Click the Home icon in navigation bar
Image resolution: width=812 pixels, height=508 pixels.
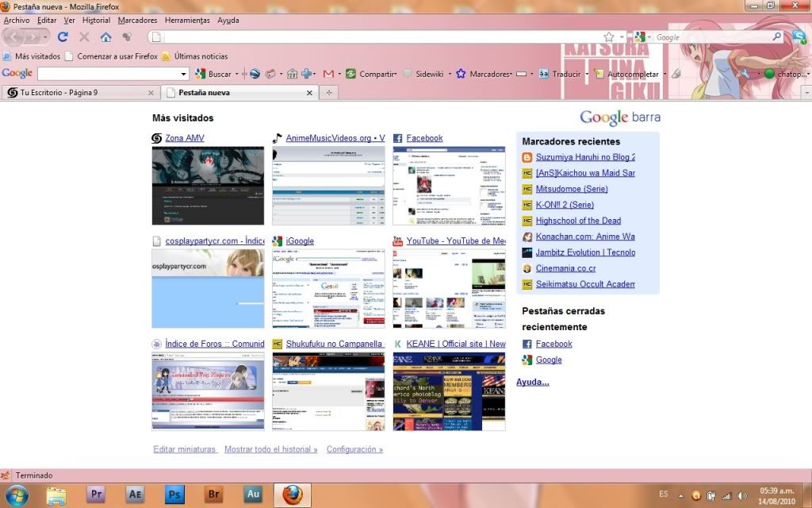click(105, 37)
